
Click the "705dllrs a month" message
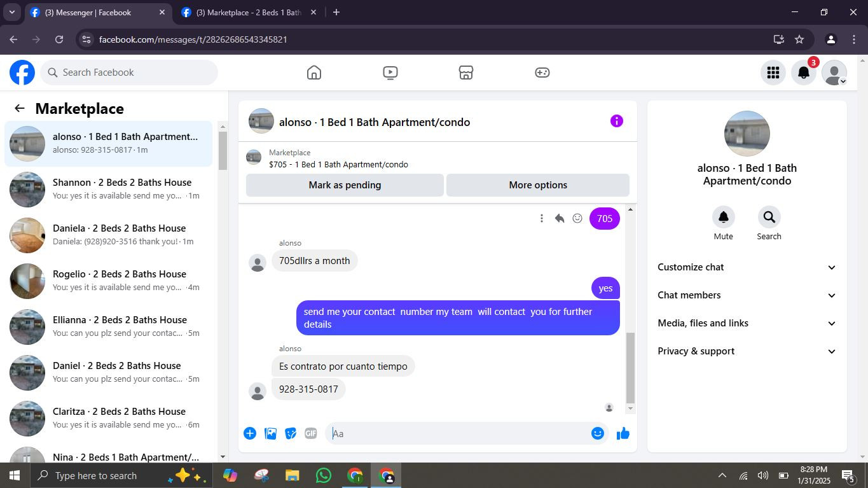coord(315,261)
